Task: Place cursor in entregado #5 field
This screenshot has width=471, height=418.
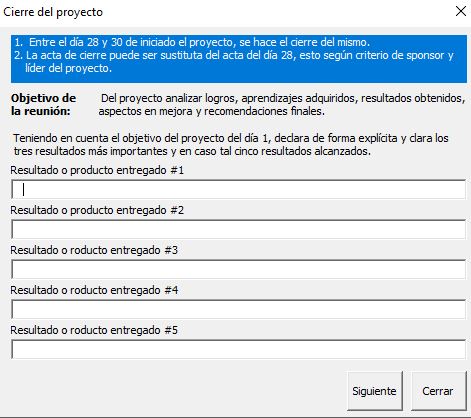Action: pos(238,349)
